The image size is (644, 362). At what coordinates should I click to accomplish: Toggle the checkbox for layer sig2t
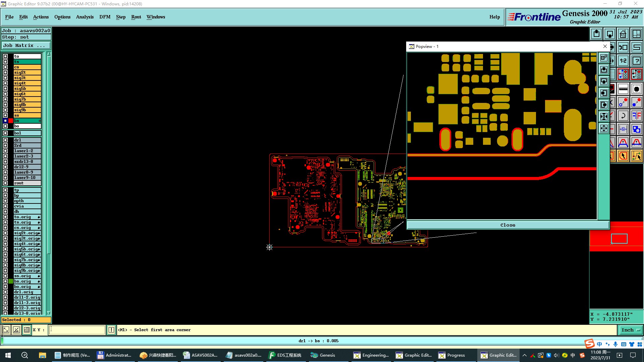[x=5, y=72]
